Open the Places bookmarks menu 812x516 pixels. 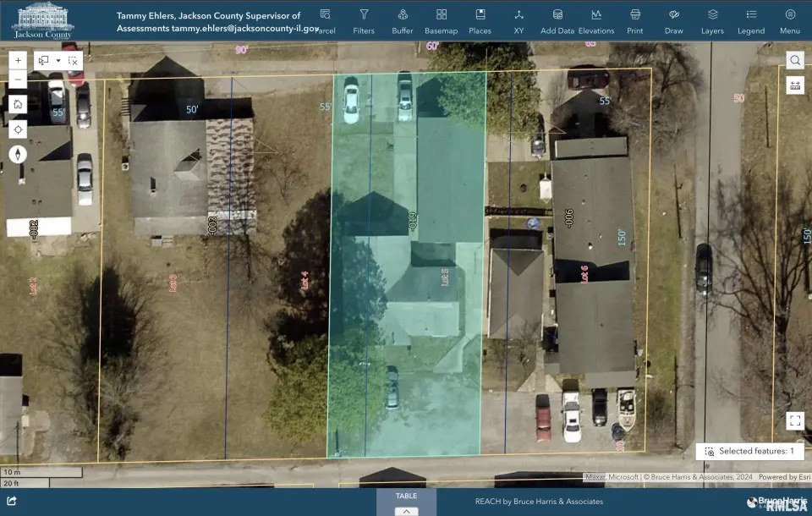(x=480, y=21)
